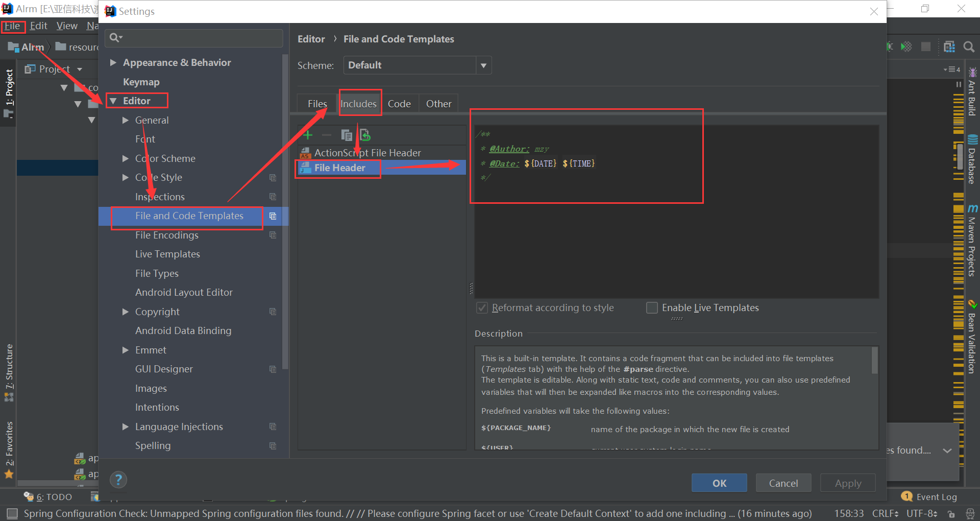
Task: Enable Live Templates checkbox
Action: pyautogui.click(x=652, y=307)
